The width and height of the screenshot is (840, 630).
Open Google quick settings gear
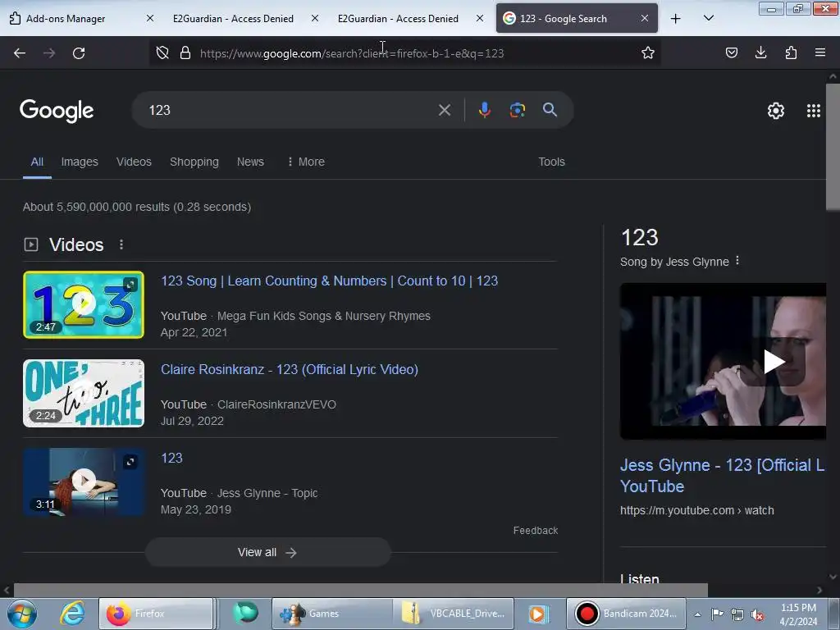pos(776,111)
